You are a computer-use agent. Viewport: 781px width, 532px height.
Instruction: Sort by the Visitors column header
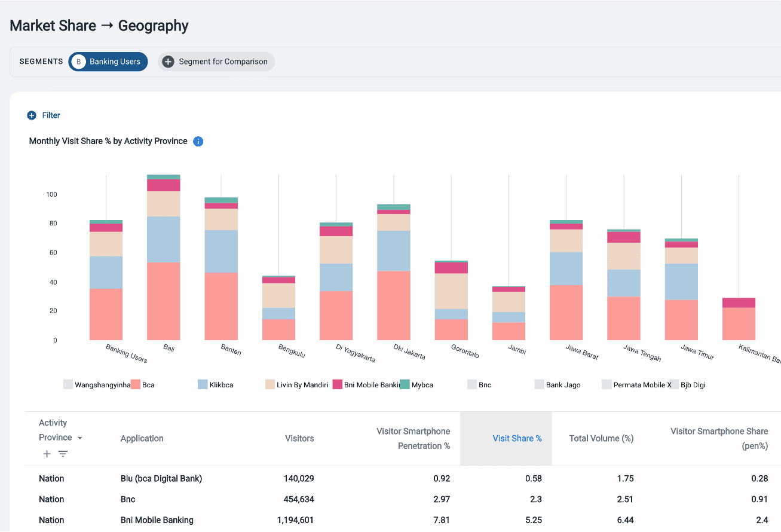point(299,438)
